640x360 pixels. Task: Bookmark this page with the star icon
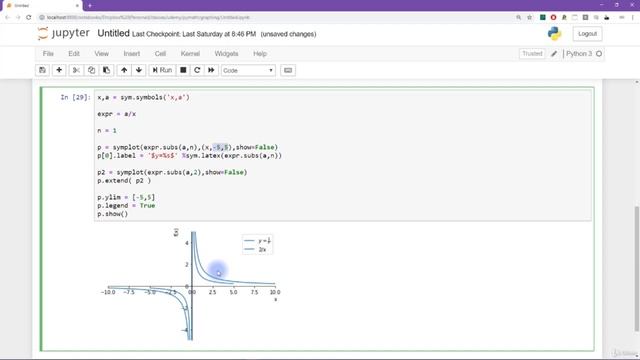(529, 17)
